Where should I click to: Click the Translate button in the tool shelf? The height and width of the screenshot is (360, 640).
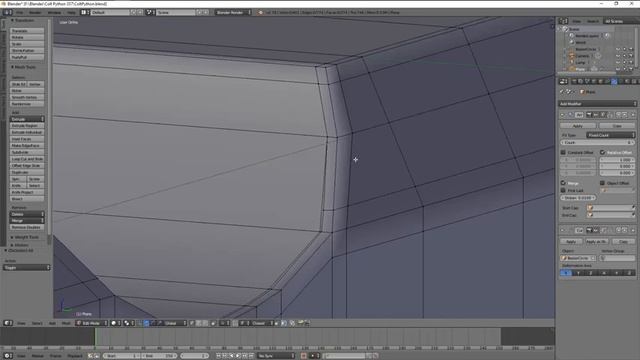27,31
